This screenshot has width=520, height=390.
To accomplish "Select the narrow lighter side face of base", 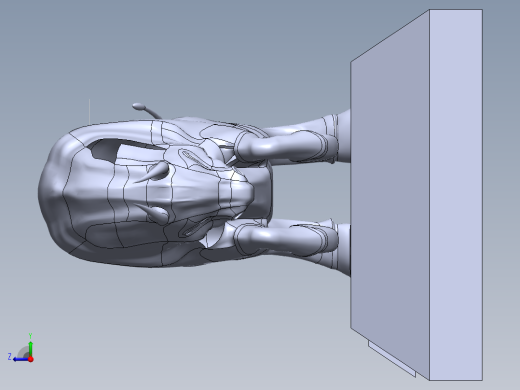I will click(x=456, y=195).
